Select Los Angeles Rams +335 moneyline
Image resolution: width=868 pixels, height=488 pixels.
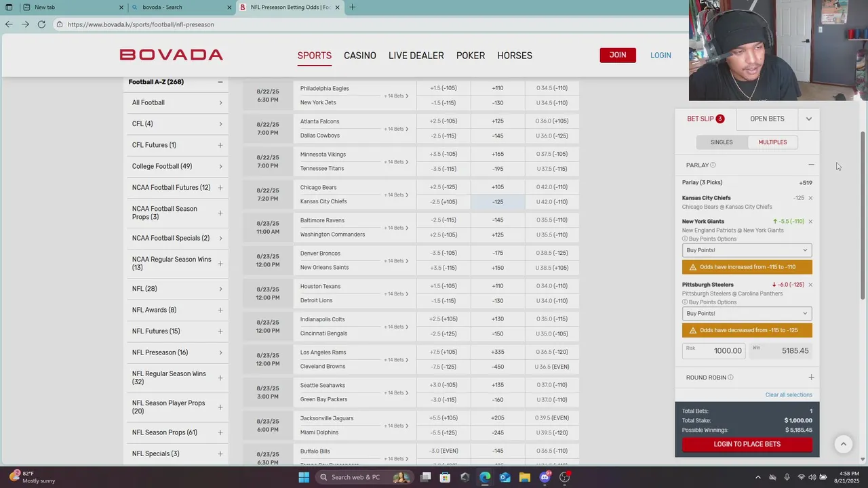coord(498,352)
